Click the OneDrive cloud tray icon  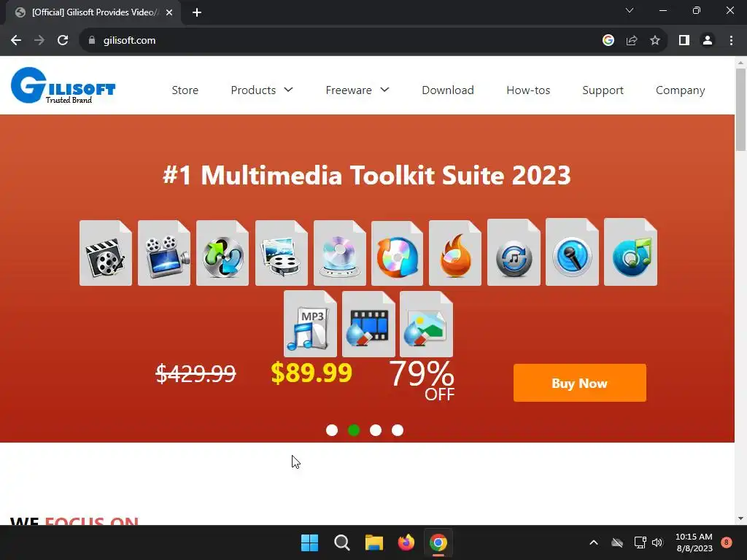coord(617,542)
